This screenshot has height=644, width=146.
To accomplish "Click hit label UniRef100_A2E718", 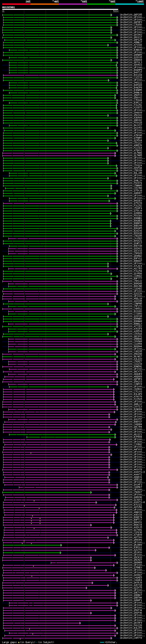I will click(131, 585).
